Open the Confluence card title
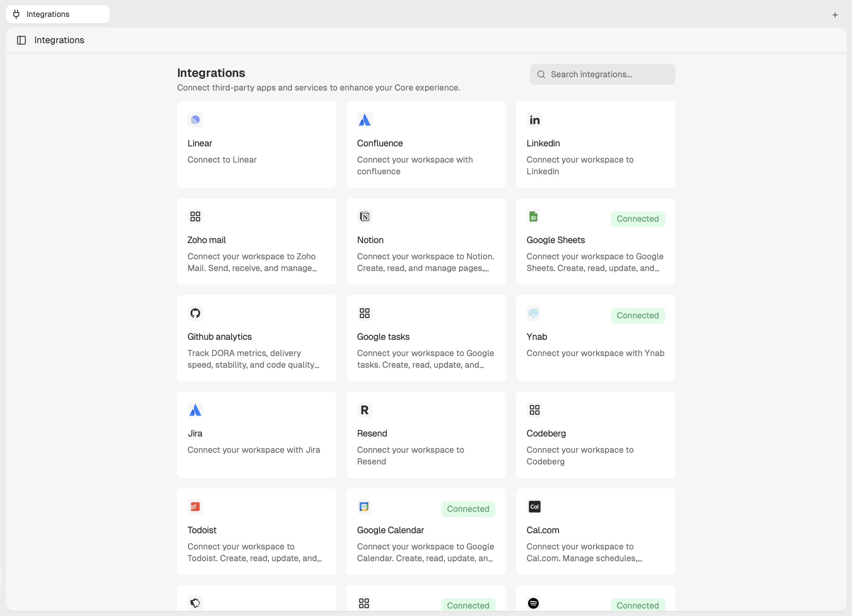 tap(380, 143)
